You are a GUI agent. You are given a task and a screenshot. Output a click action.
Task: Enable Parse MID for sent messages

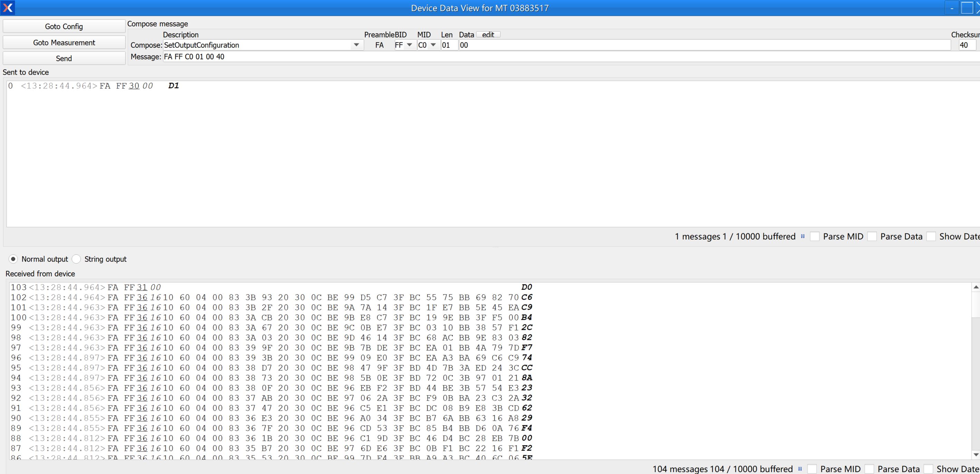click(815, 236)
